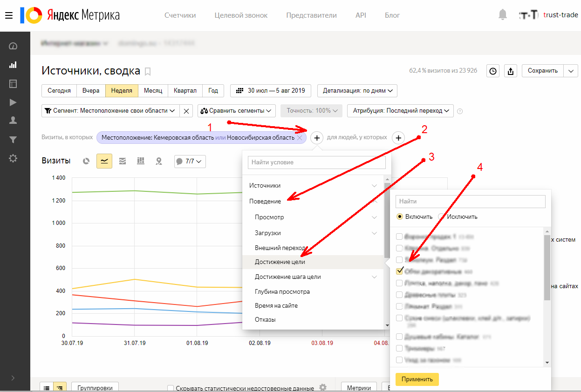581x392 pixels.
Task: Switch chart to pie view
Action: [x=87, y=161]
